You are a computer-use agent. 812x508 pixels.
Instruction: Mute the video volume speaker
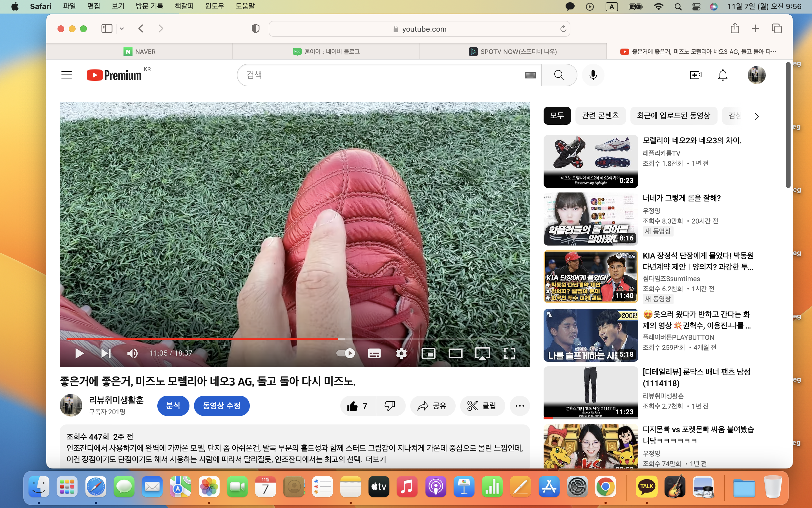pos(133,353)
